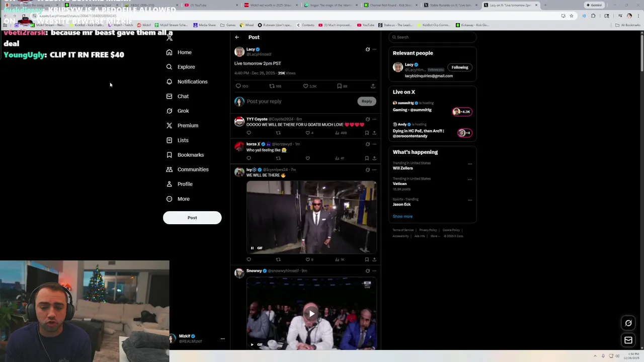The width and height of the screenshot is (644, 362).
Task: Open Lists in the X sidebar
Action: [177, 140]
